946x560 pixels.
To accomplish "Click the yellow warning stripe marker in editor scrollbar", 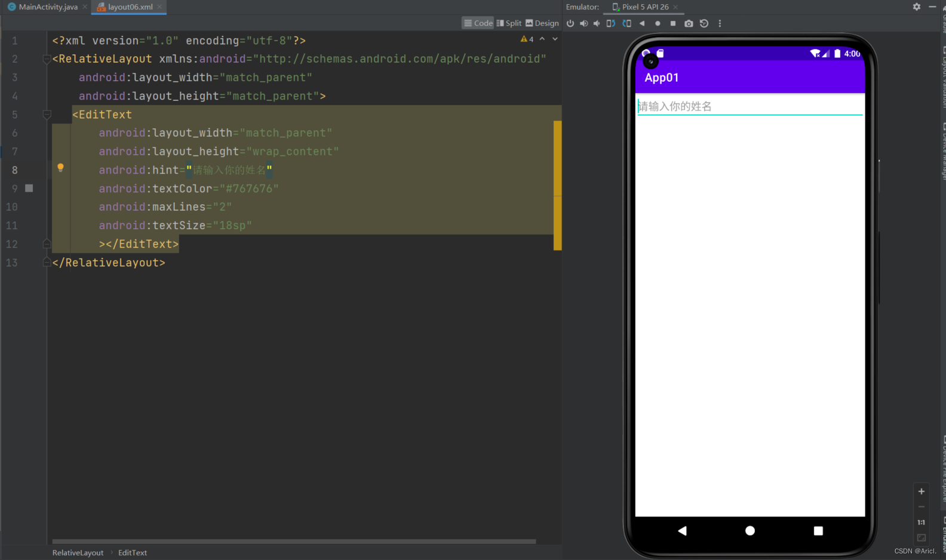I will [557, 185].
